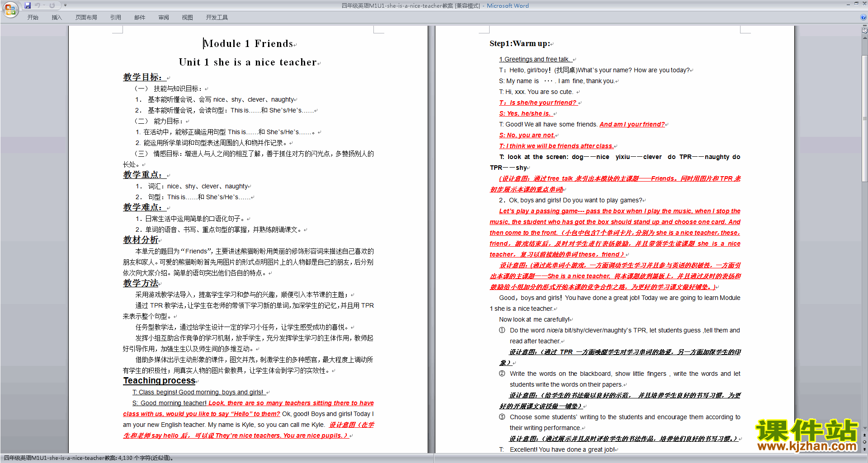Open the 插入 ribbon tab
Viewport: 868px width, 463px height.
[57, 18]
